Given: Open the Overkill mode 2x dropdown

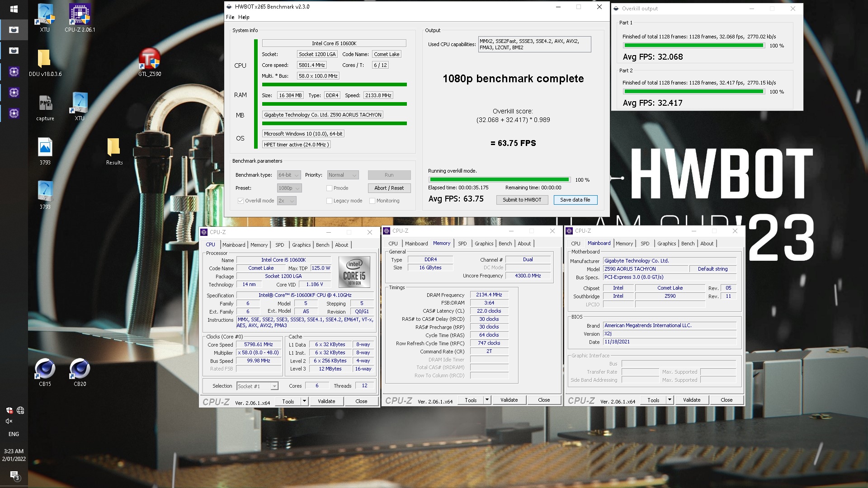Looking at the screenshot, I should [287, 201].
